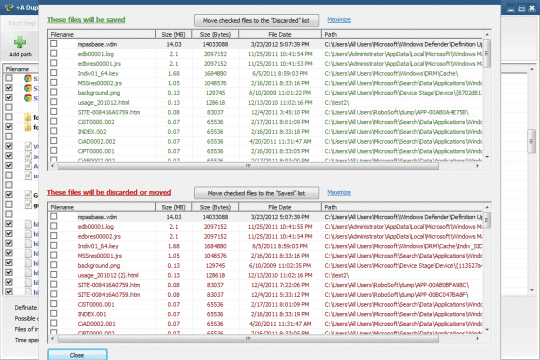The image size is (540, 360).
Task: Select CiAD0002.002 in the saved list
Action: point(96,141)
